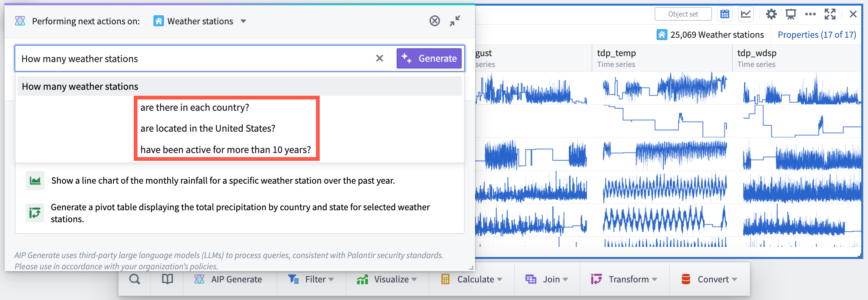Click the first row tdp_temp time series chart
Viewport: 868px width, 300px height.
click(x=665, y=88)
